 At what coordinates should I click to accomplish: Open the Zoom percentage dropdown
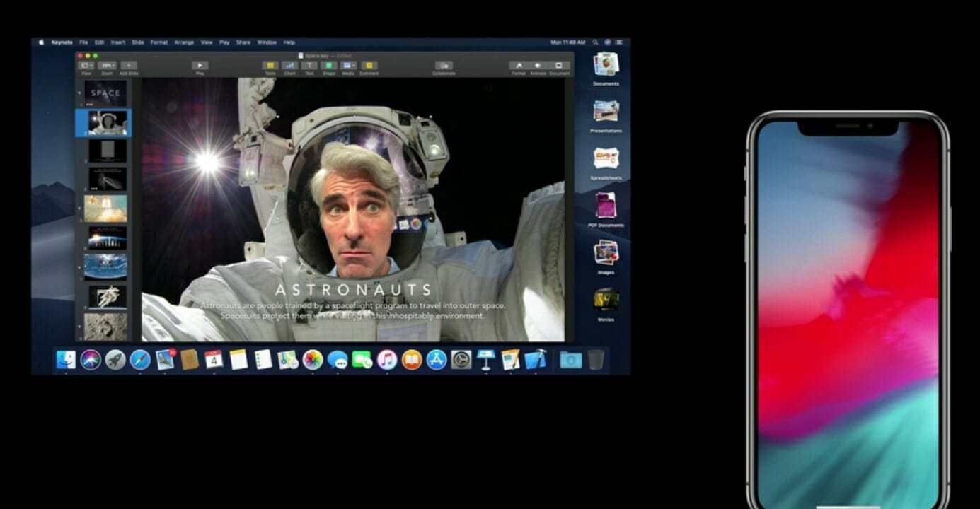tap(107, 66)
